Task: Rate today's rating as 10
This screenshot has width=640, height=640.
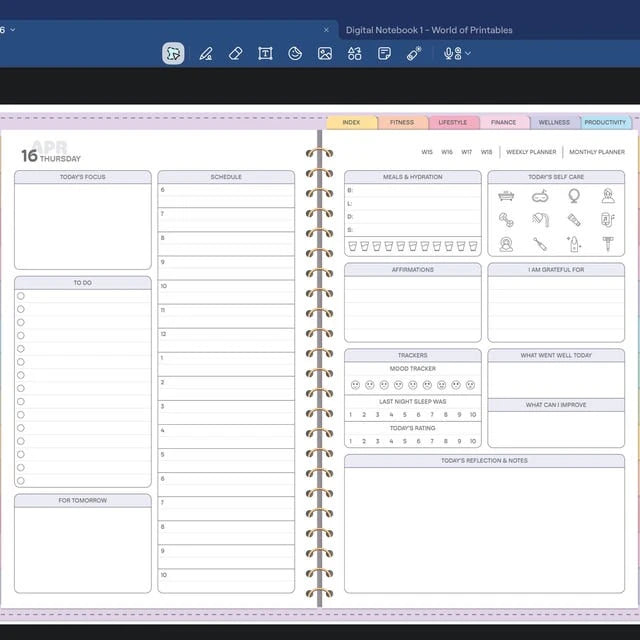Action: tap(473, 441)
